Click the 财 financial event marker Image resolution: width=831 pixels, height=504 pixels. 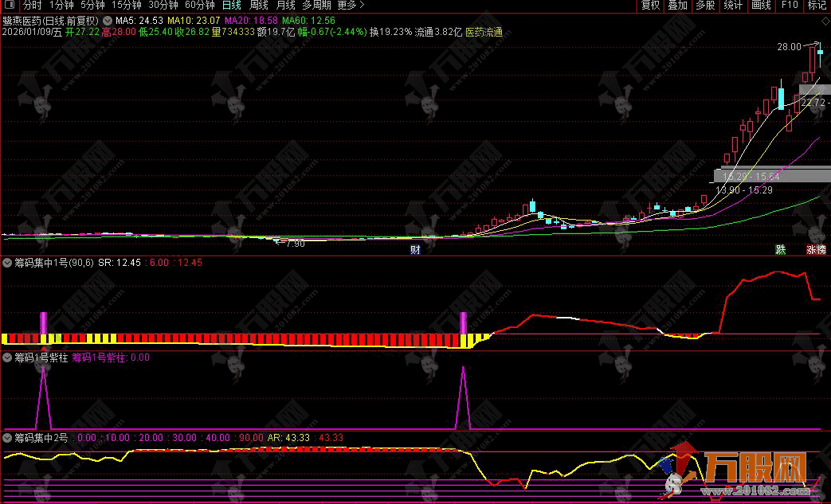pos(415,249)
